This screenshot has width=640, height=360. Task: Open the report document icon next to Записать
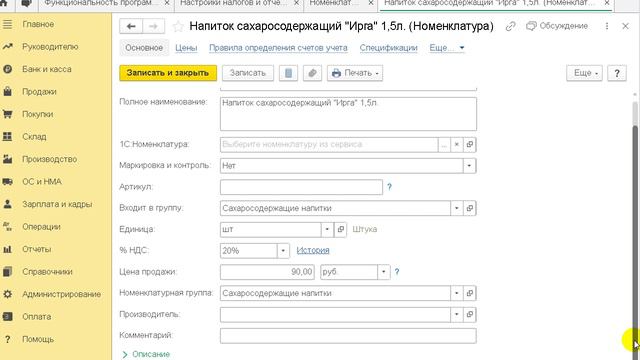288,73
